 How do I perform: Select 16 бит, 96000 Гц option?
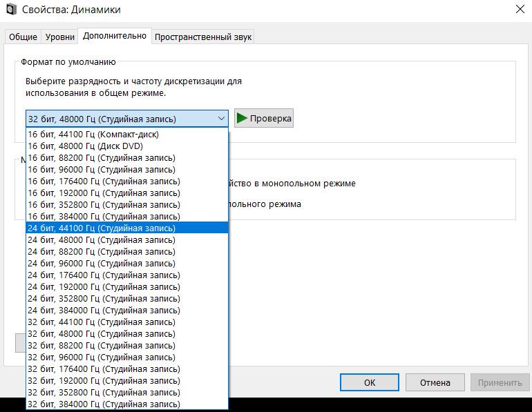tap(127, 169)
